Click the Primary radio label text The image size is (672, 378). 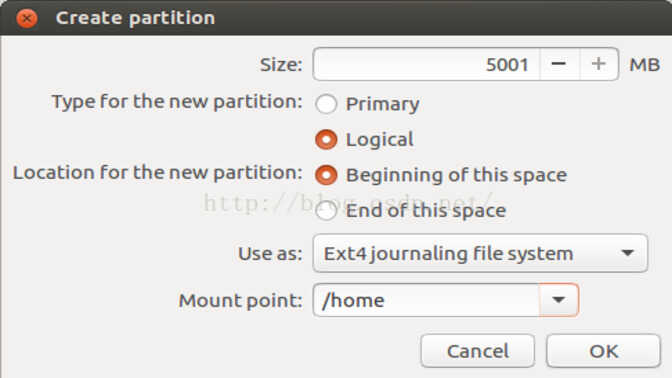coord(383,105)
